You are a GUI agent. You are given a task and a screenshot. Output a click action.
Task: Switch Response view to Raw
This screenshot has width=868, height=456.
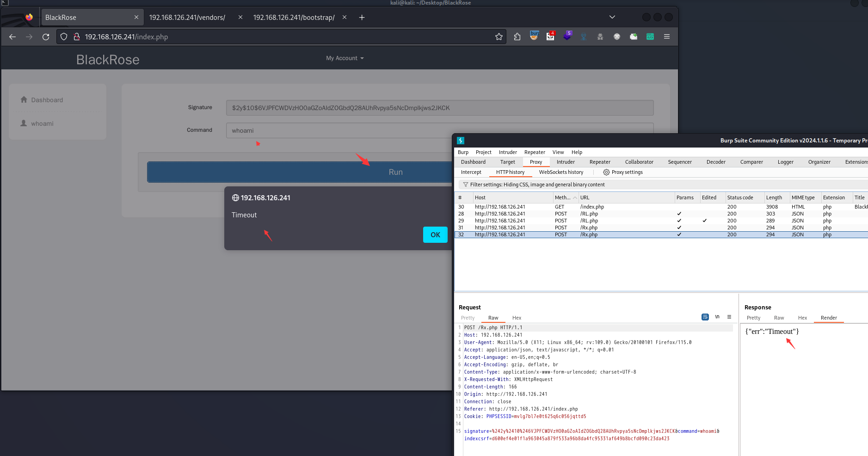point(779,318)
